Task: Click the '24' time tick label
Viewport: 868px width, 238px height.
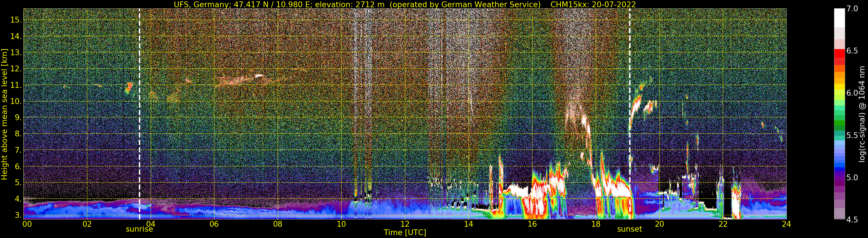Action: click(786, 224)
